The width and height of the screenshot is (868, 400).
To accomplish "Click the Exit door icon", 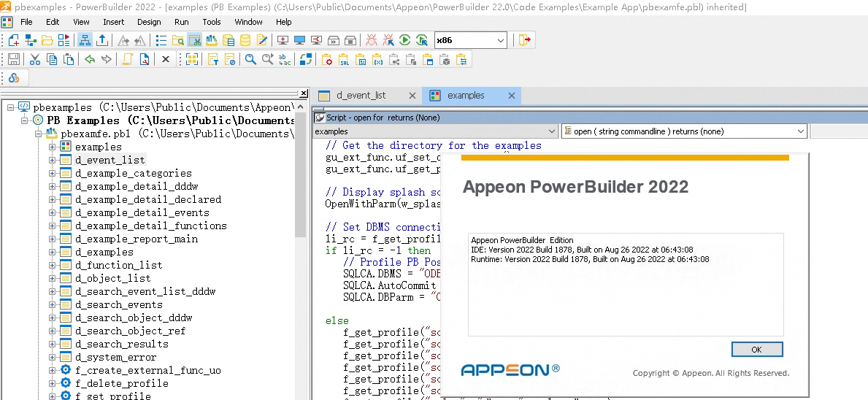I will click(x=524, y=40).
